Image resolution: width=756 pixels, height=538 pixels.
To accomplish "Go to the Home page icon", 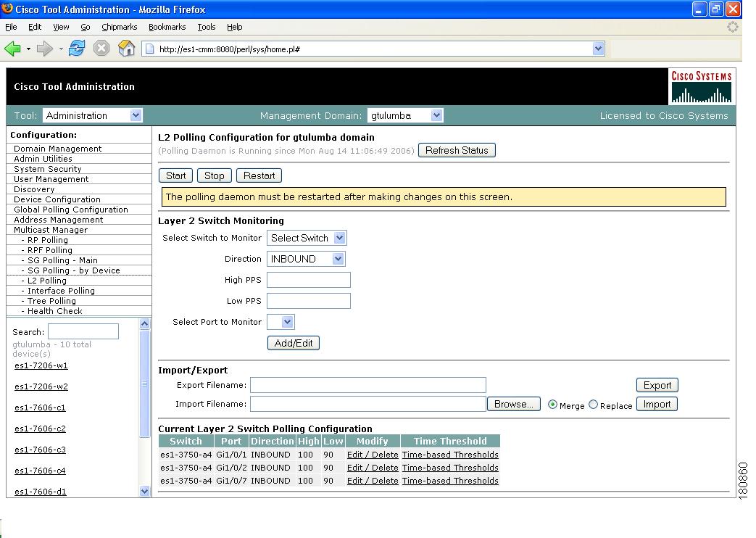I will (x=126, y=49).
